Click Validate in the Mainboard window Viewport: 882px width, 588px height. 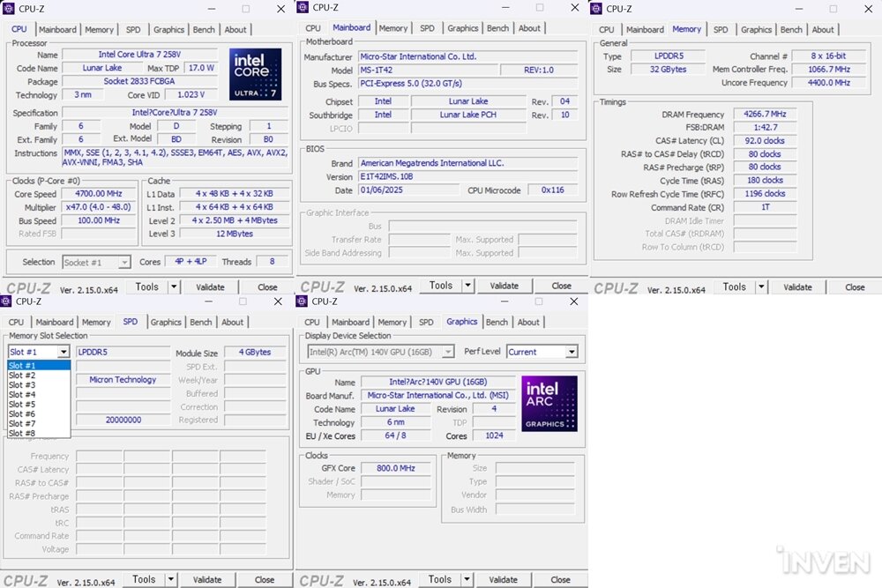[504, 286]
